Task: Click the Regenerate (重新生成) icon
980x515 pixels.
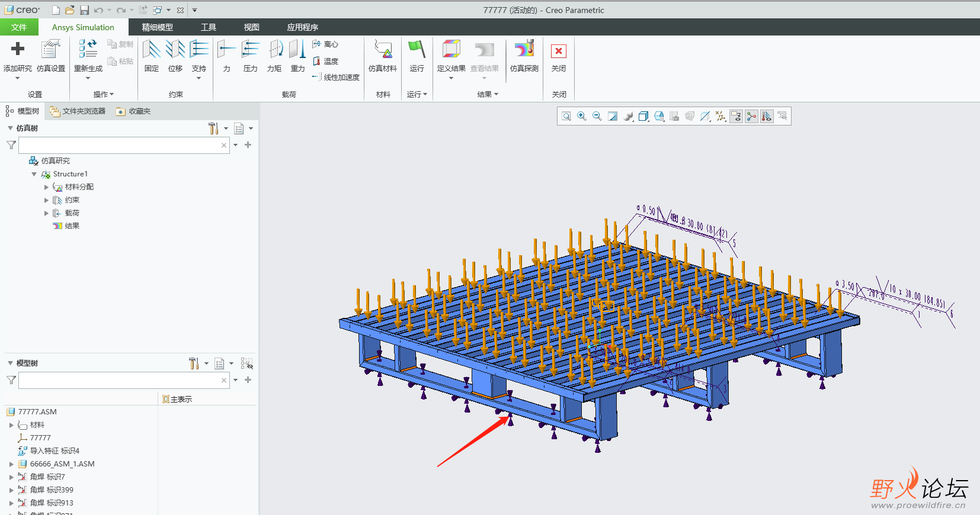Action: 88,49
